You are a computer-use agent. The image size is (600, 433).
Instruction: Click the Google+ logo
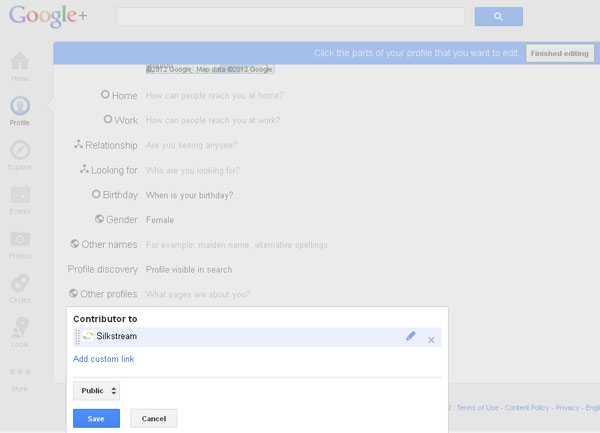[x=48, y=16]
